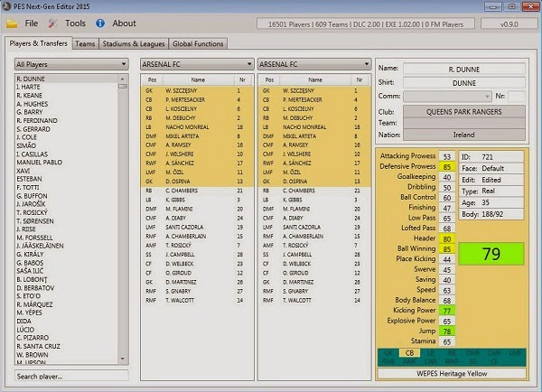
Task: Open the Comm commentary name dropdown
Action: coord(447,96)
